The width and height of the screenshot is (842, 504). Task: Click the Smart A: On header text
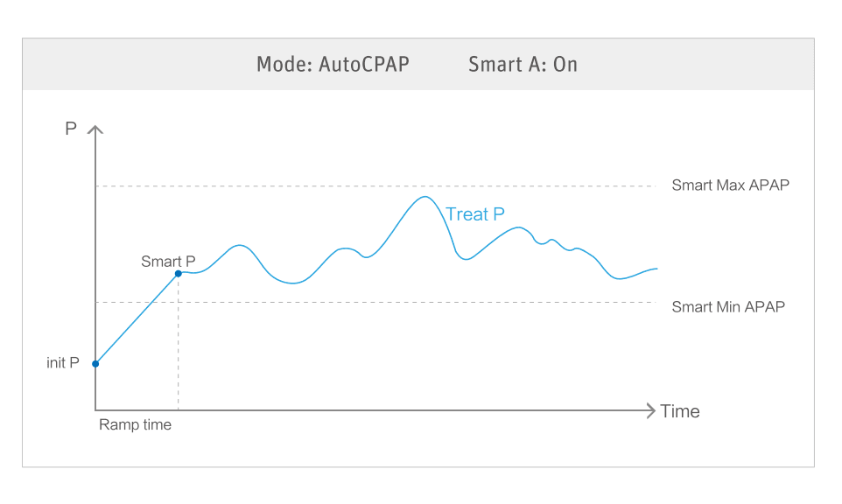pyautogui.click(x=523, y=64)
